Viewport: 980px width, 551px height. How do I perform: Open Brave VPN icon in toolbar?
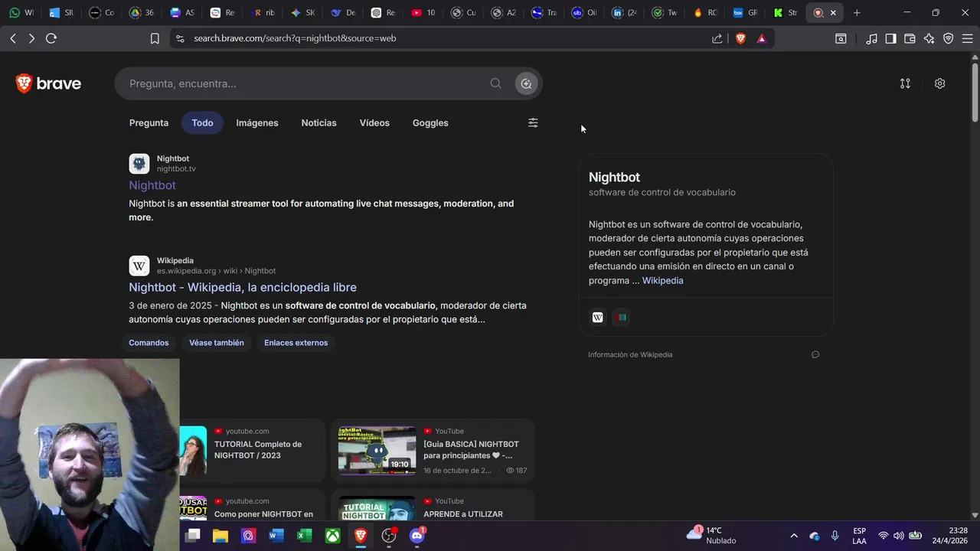[x=948, y=38]
